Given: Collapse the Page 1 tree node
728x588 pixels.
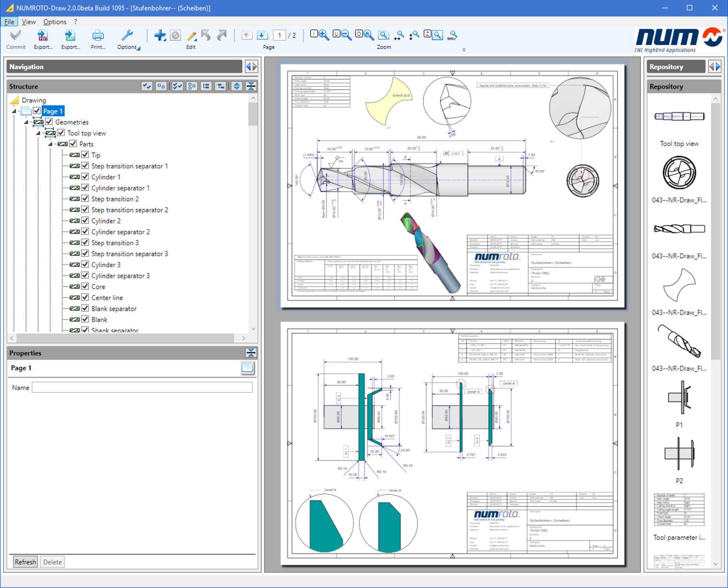Looking at the screenshot, I should [x=14, y=111].
